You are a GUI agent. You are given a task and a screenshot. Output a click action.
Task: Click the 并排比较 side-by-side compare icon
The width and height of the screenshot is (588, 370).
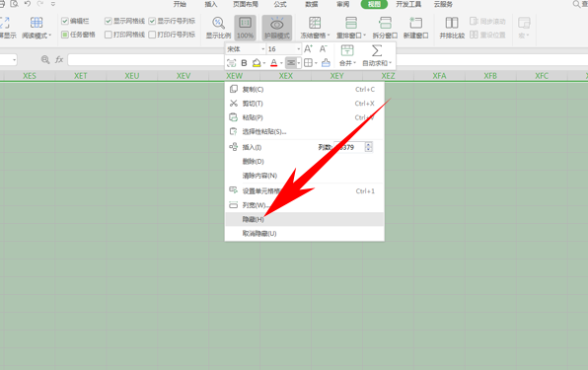tap(452, 23)
